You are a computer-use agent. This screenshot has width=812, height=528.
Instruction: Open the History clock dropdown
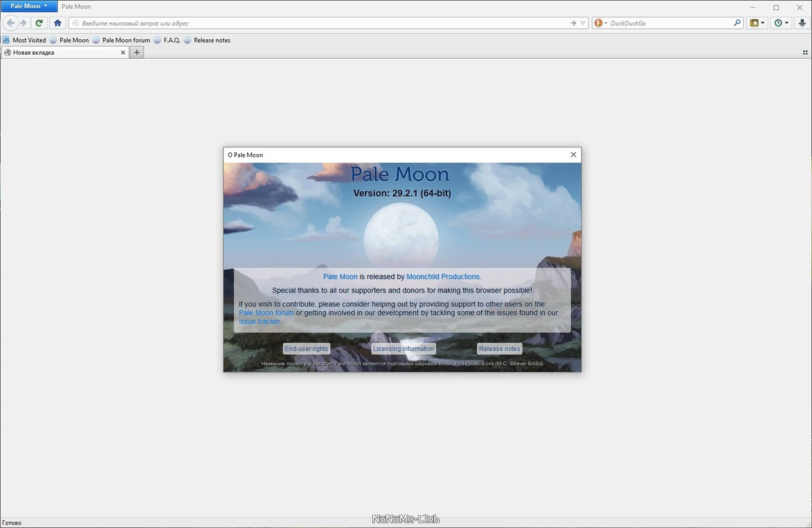(x=782, y=23)
